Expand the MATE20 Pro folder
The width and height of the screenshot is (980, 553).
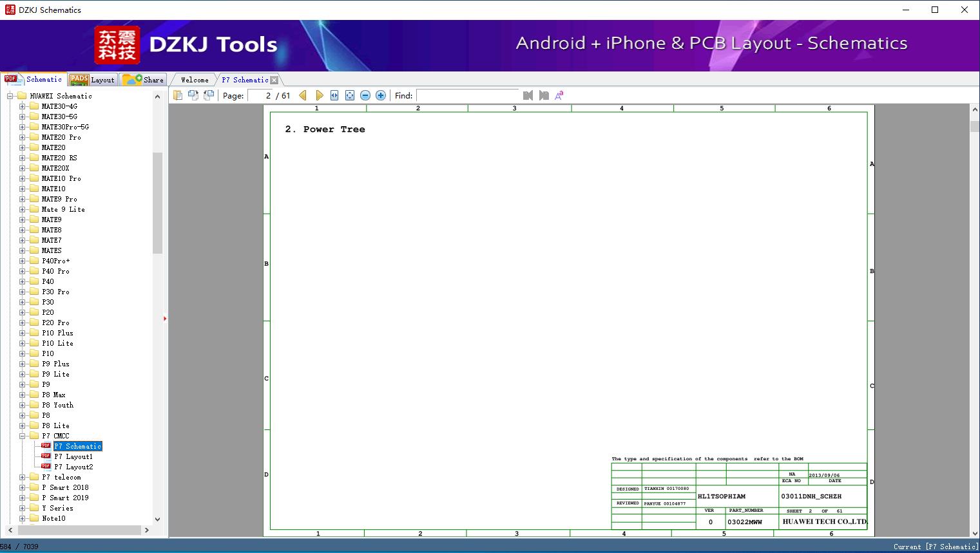tap(23, 137)
